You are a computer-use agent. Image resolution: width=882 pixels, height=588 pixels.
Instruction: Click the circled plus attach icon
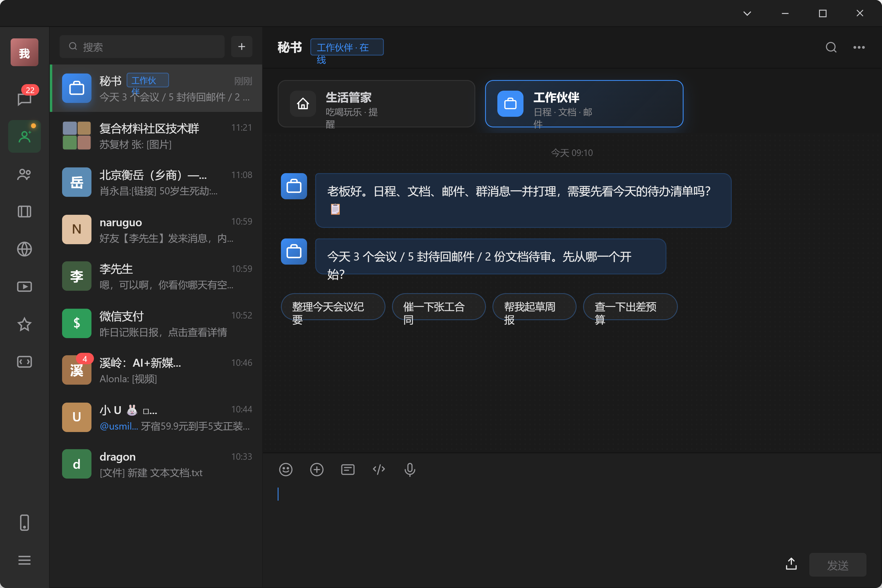(x=317, y=469)
